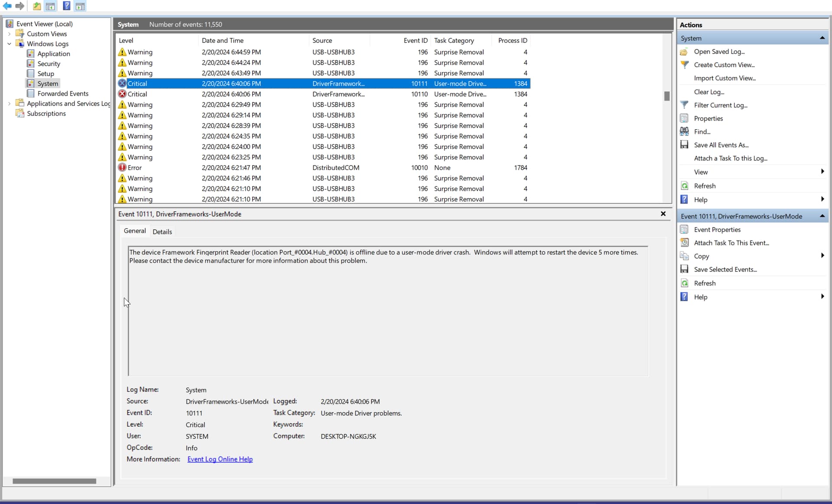Click the Save All Events As disk icon
The height and width of the screenshot is (504, 832).
[x=684, y=145]
